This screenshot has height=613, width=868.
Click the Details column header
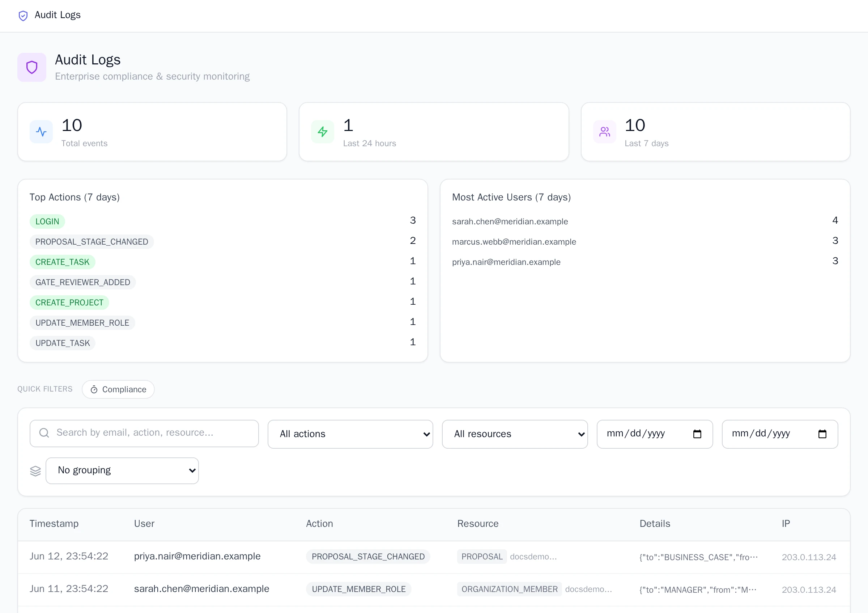tap(655, 524)
